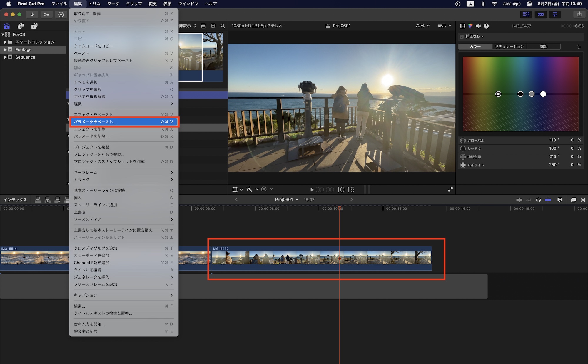588x364 pixels.
Task: Open the info inspector icon
Action: pos(486,26)
